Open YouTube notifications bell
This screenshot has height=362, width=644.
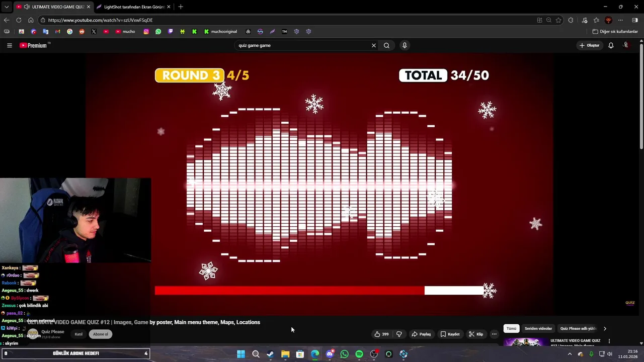[x=611, y=45]
